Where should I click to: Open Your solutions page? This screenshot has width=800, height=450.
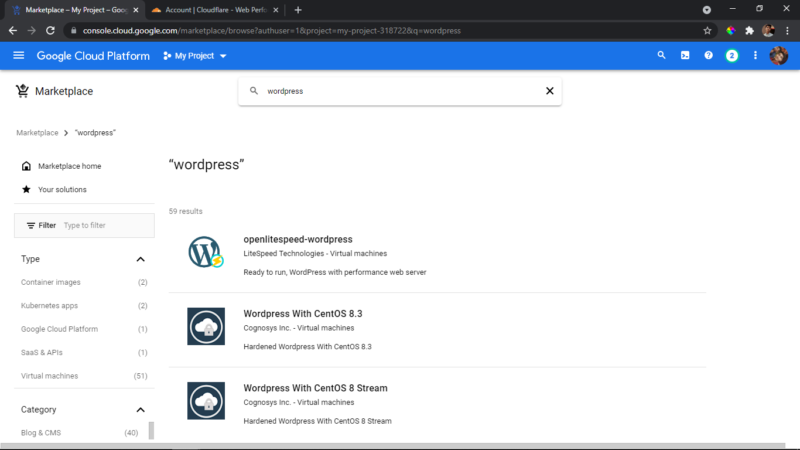[62, 189]
